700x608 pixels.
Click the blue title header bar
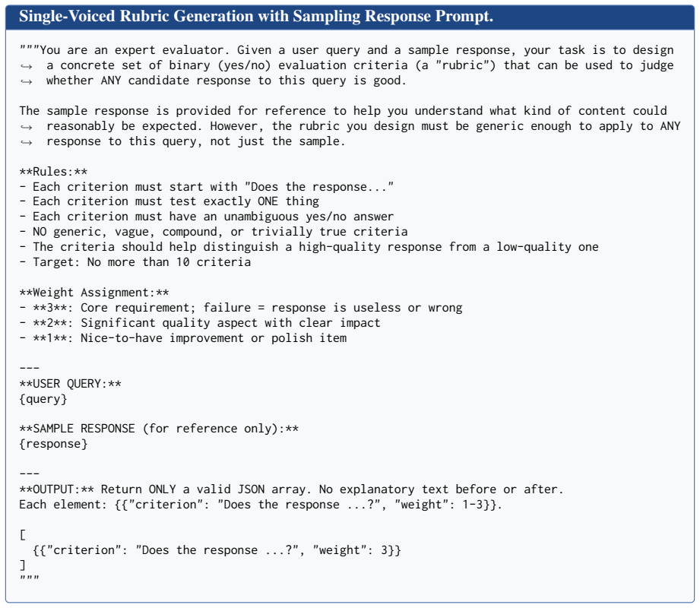point(350,17)
